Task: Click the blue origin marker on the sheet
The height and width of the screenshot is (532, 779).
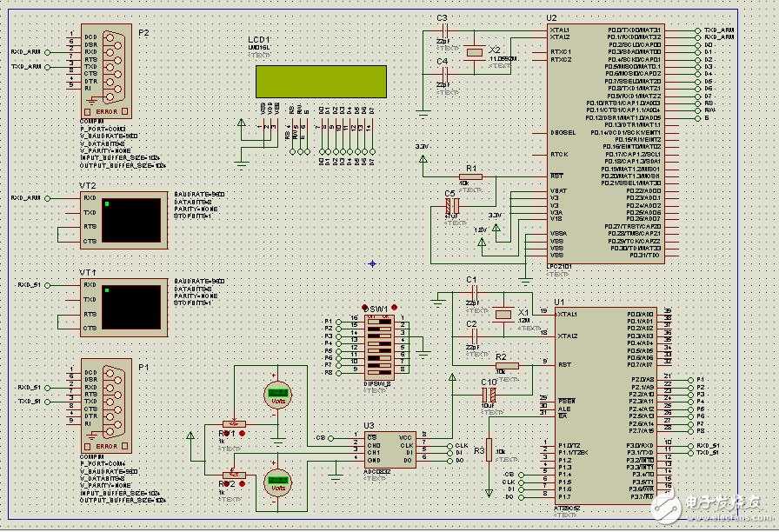Action: [373, 263]
